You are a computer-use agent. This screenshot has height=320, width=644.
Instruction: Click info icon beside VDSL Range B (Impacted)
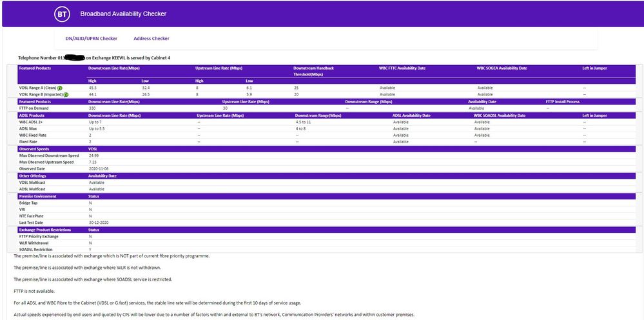tap(66, 94)
